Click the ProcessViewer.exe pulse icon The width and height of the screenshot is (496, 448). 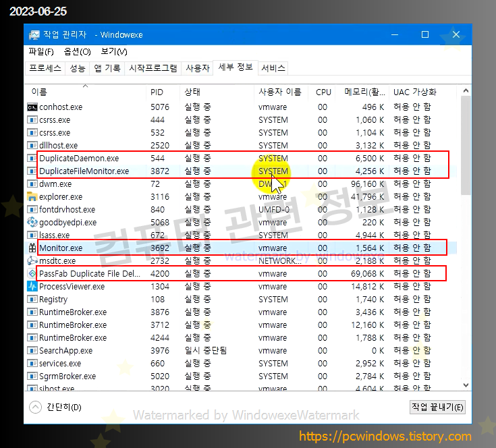click(32, 287)
